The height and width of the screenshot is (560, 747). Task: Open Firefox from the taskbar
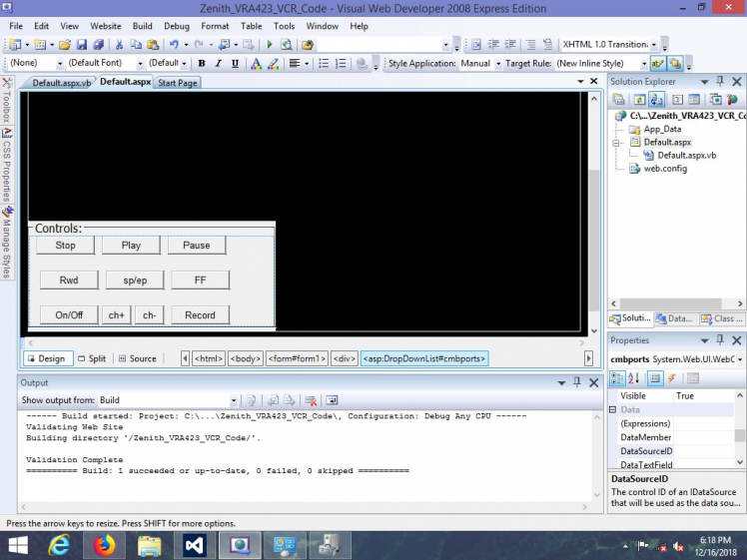(104, 546)
